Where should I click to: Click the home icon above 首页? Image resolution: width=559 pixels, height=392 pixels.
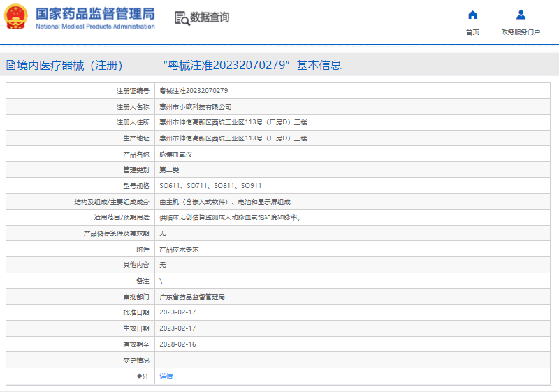pyautogui.click(x=472, y=15)
